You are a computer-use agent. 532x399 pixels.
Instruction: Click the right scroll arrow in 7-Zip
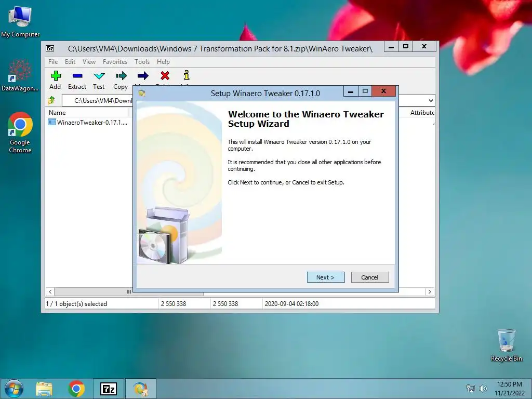point(430,292)
